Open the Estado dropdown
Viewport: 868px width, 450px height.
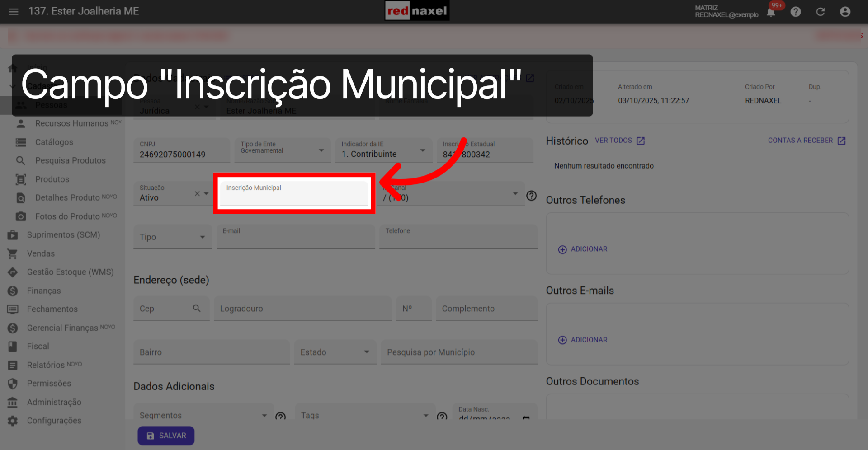click(x=366, y=352)
